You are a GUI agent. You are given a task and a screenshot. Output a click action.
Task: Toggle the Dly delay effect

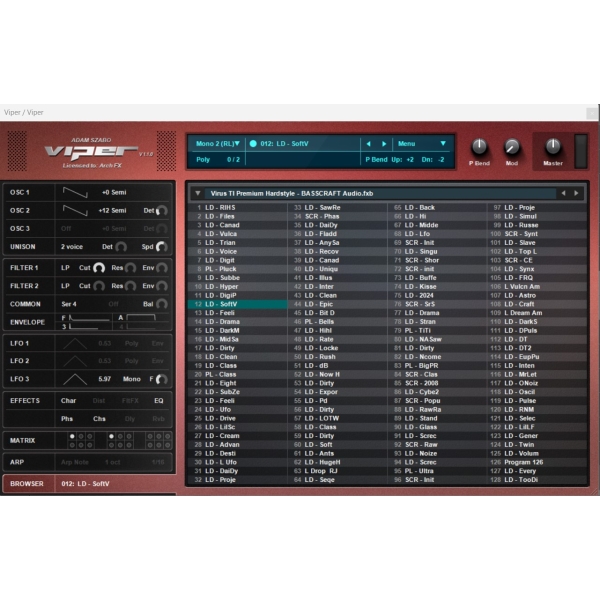click(x=130, y=419)
